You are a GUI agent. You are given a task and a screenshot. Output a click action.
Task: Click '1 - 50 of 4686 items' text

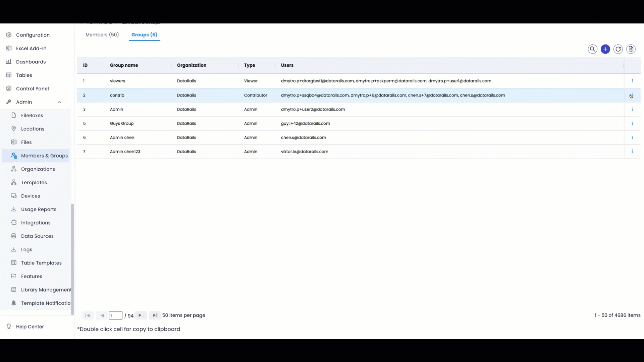tap(618, 315)
